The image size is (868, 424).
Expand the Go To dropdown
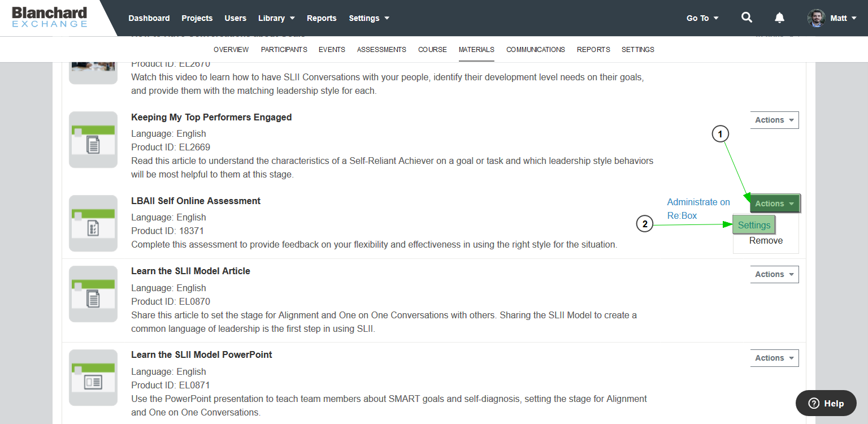[x=702, y=18]
